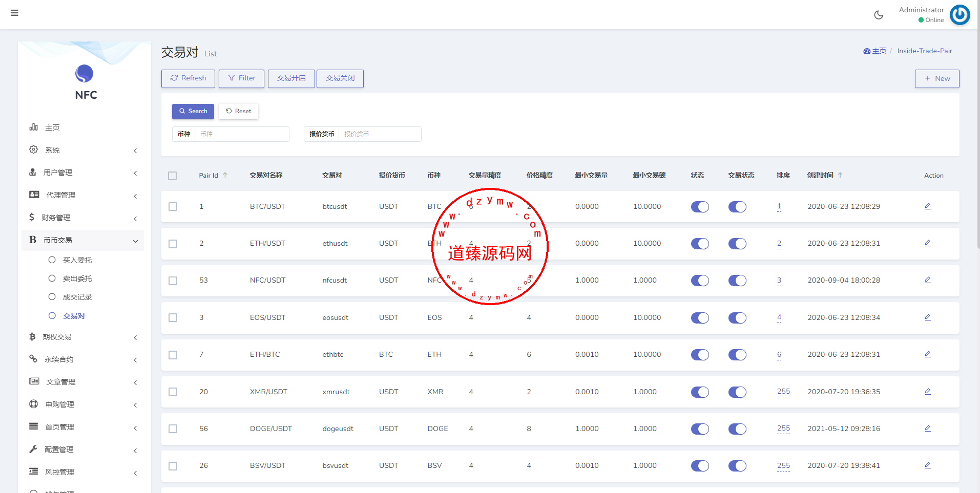Open 成交记录 submenu item
980x493 pixels.
pyautogui.click(x=77, y=297)
